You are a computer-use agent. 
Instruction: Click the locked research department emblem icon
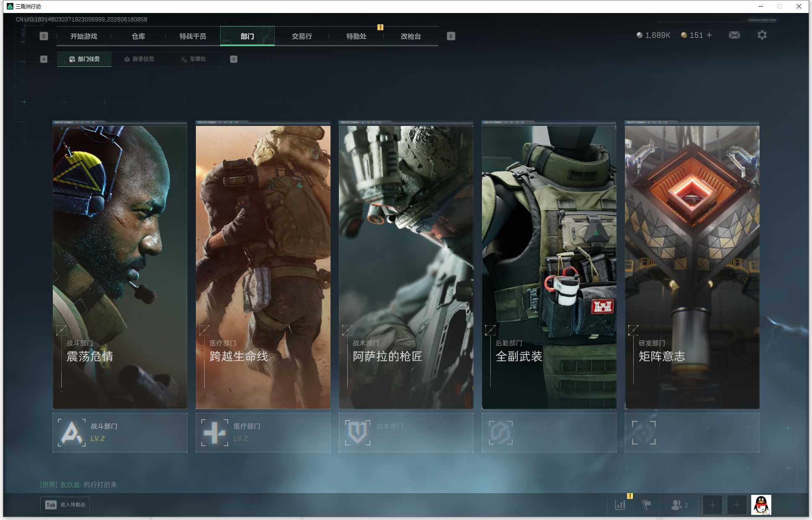[x=644, y=433]
